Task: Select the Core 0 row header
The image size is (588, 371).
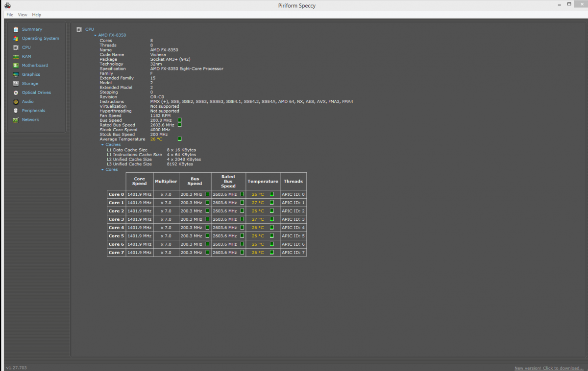Action: click(117, 194)
